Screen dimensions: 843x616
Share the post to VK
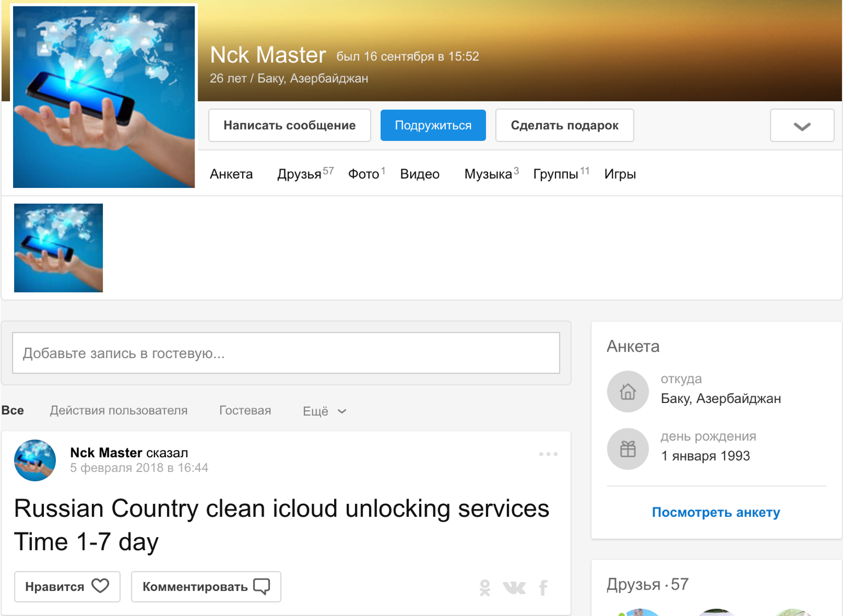514,588
